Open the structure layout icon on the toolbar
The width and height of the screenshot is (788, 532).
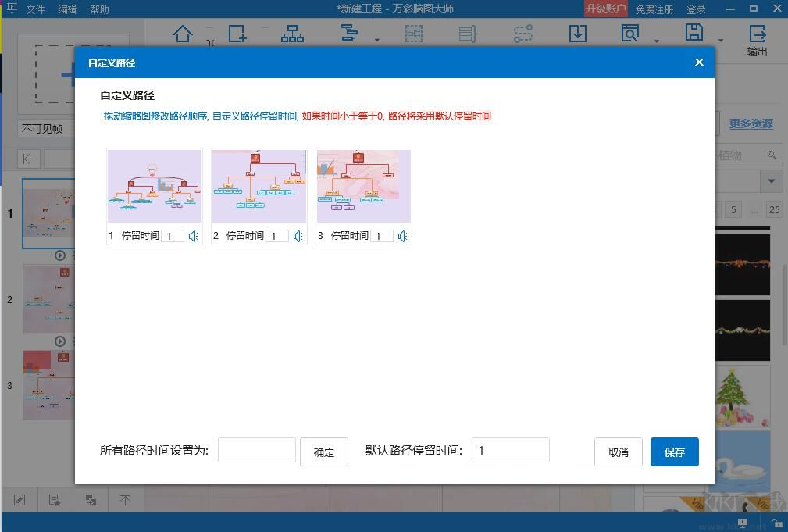(292, 34)
